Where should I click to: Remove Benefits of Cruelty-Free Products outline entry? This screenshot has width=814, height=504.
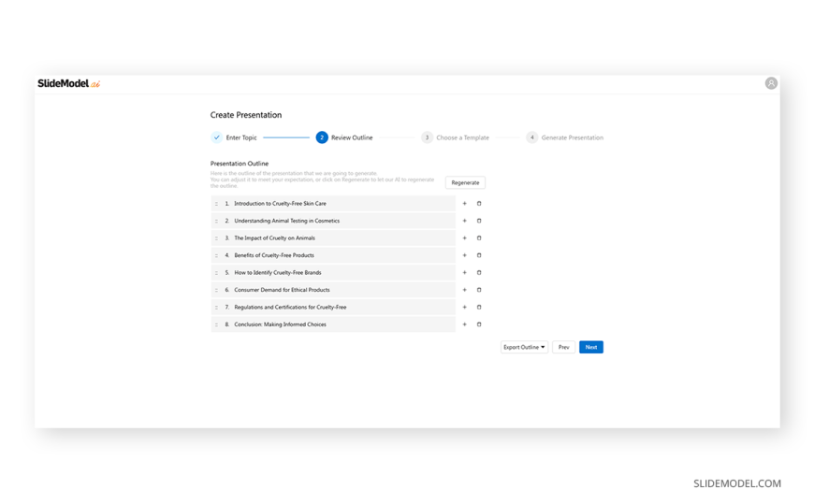479,255
